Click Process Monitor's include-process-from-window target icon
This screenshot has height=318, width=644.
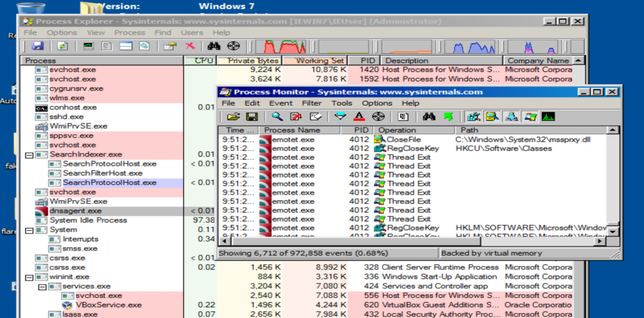[x=379, y=116]
